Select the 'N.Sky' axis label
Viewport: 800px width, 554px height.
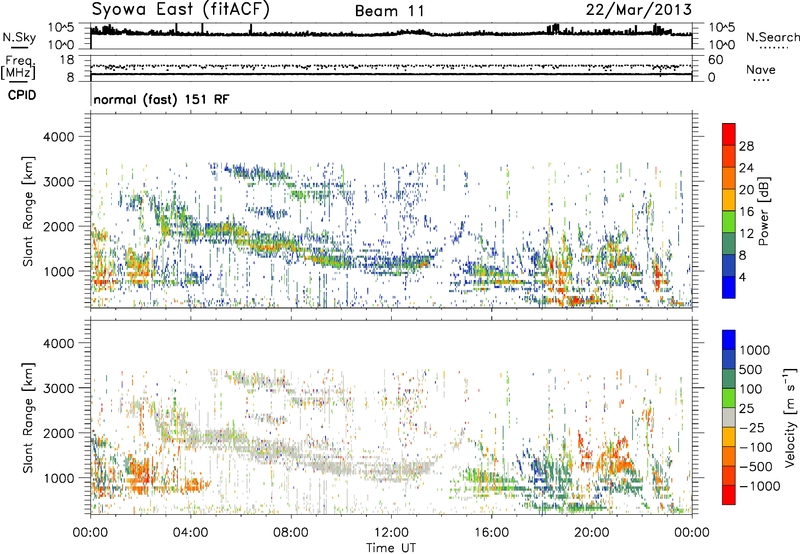[x=19, y=37]
